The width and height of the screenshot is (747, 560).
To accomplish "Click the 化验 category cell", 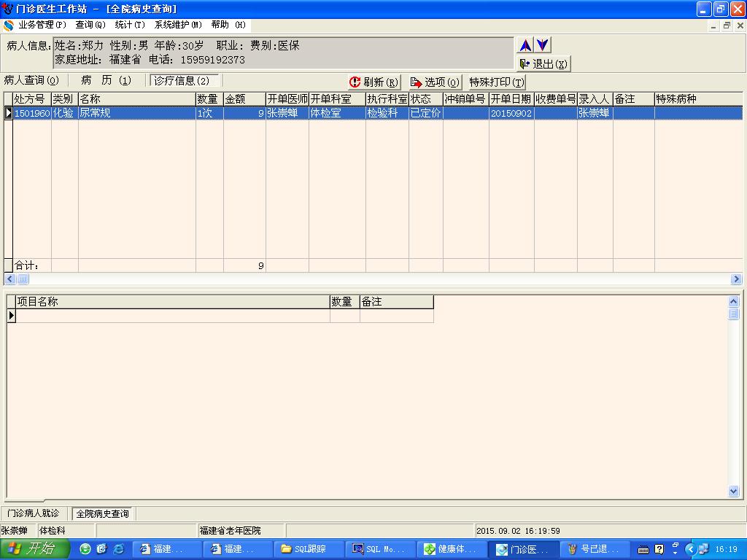I will tap(64, 113).
